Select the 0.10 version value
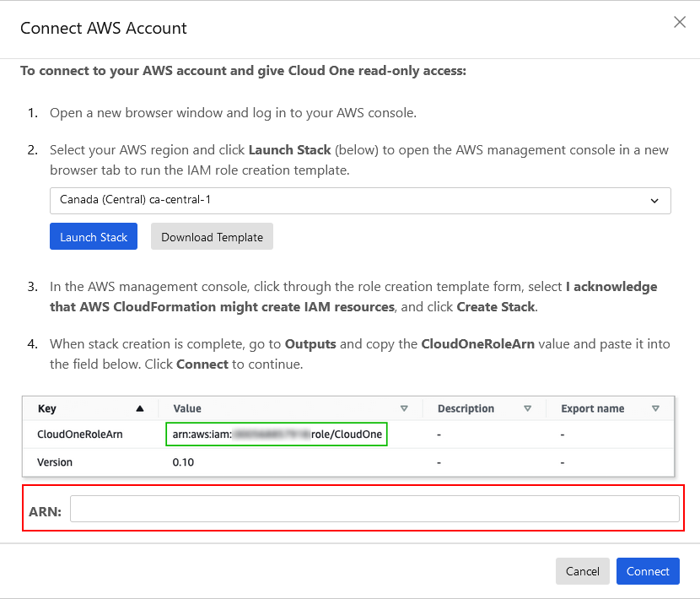 [183, 461]
